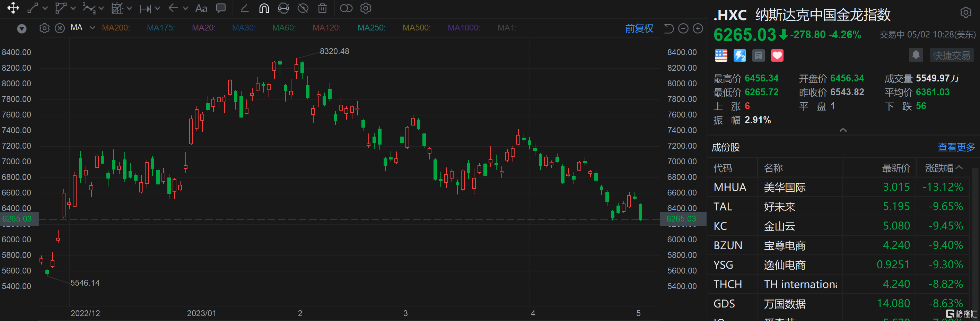Collapse indicator legend with triangle button
980x321 pixels.
[x=22, y=28]
